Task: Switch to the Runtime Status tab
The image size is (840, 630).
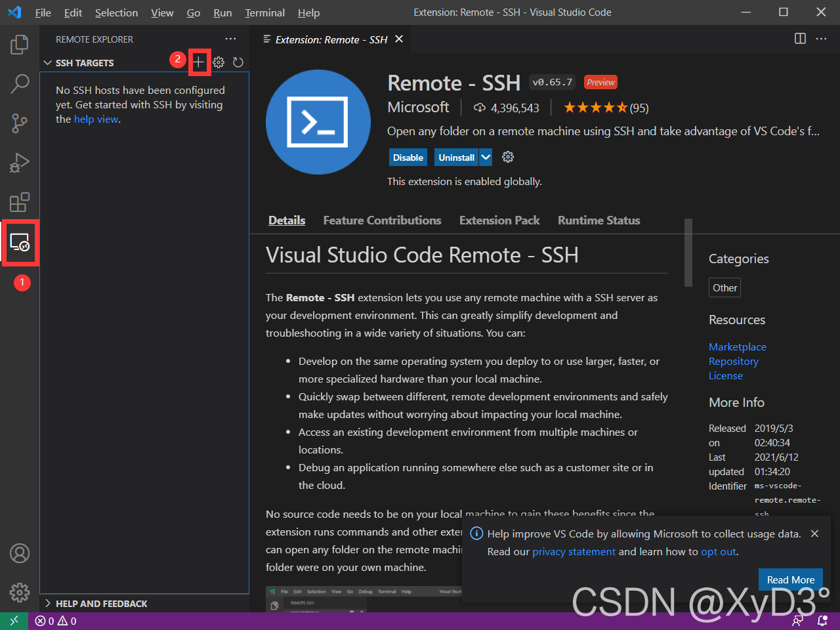Action: 598,220
